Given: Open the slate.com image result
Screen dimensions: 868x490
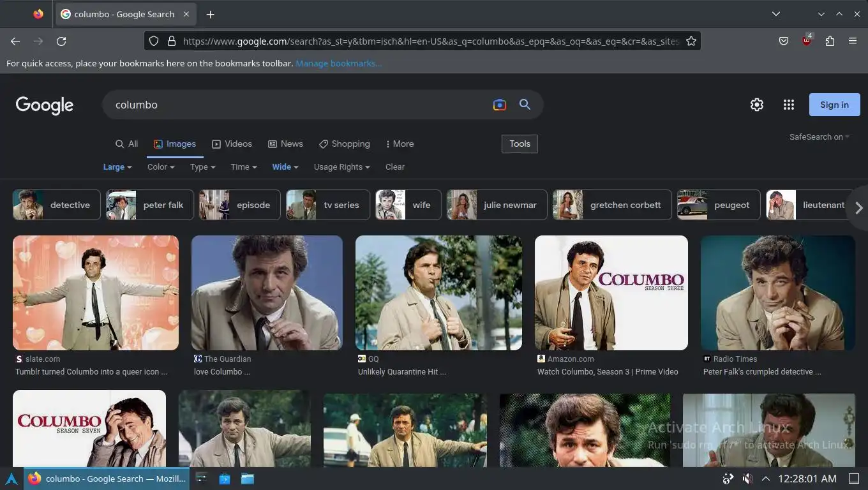Looking at the screenshot, I should click(96, 293).
